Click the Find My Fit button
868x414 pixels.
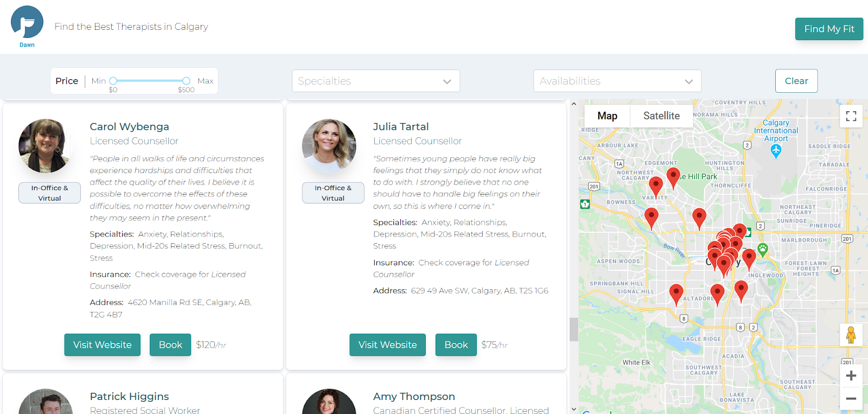point(829,29)
